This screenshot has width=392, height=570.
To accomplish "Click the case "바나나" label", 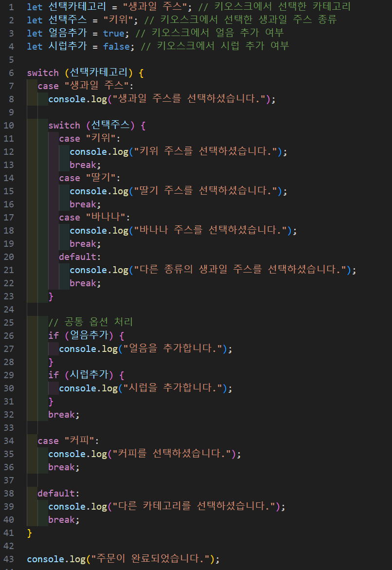I will 94,217.
